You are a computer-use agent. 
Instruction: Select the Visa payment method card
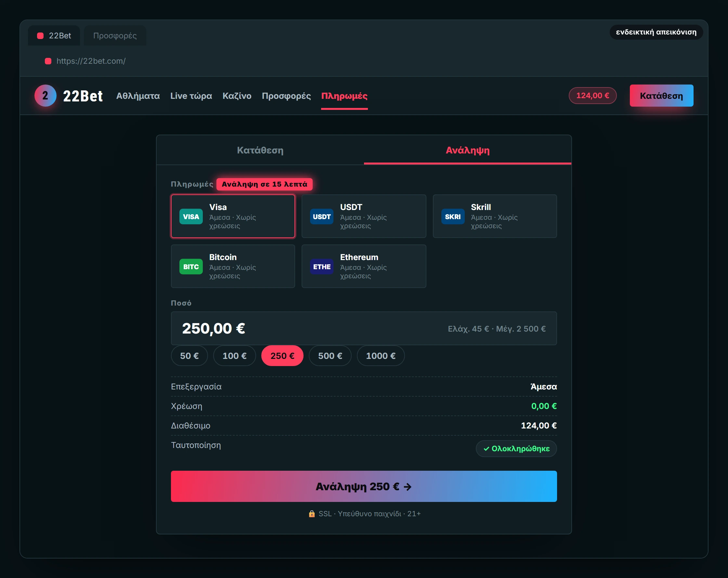tap(233, 216)
